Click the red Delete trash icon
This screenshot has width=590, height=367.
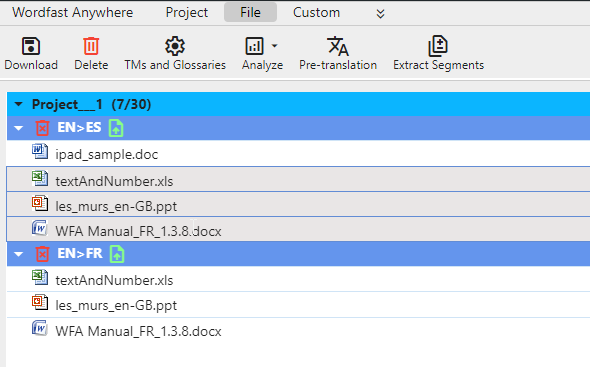(91, 46)
